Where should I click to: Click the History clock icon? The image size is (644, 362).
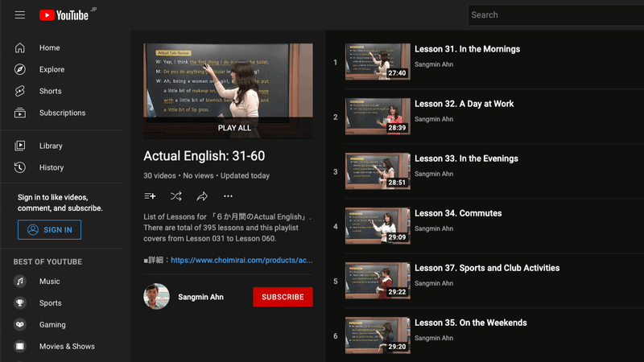pyautogui.click(x=19, y=167)
